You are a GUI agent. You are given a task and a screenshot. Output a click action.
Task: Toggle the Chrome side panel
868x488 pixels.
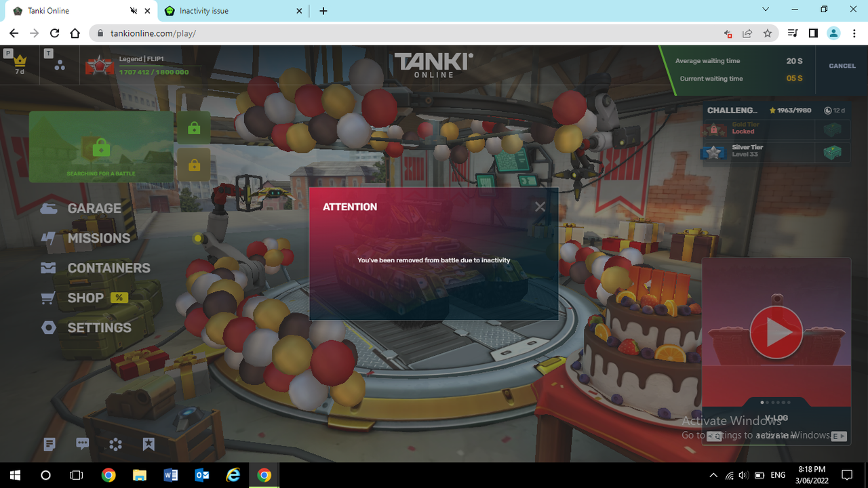pyautogui.click(x=813, y=33)
